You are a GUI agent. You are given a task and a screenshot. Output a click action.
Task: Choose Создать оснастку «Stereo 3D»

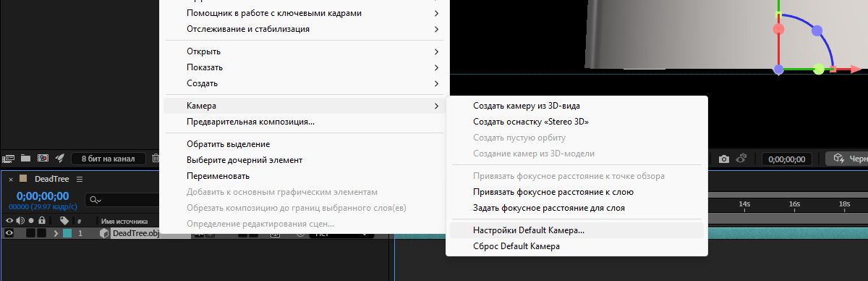point(576,122)
